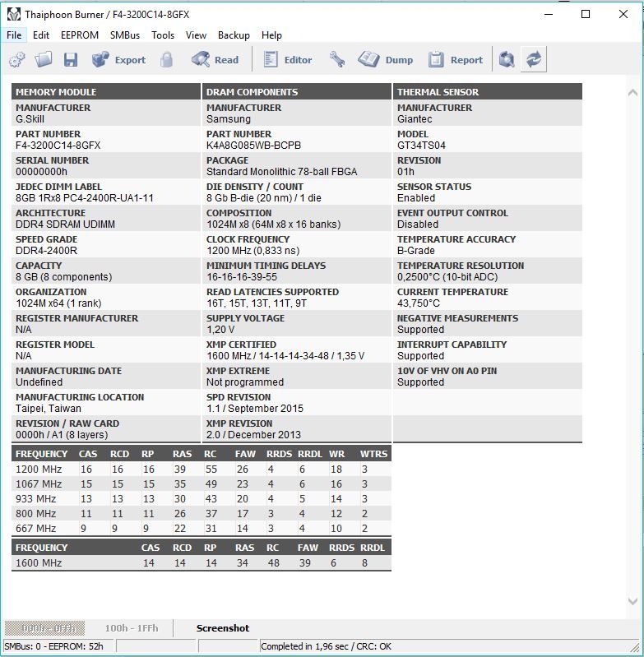Click the Editor text label in the toolbar
The width and height of the screenshot is (644, 657).
tap(298, 60)
